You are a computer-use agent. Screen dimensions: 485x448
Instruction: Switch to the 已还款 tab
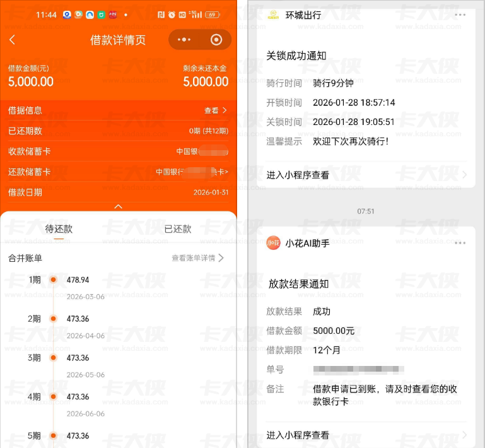pos(178,228)
